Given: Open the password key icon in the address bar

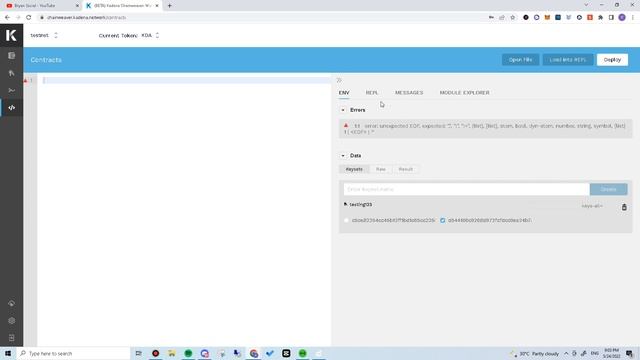Looking at the screenshot, I should point(491,18).
